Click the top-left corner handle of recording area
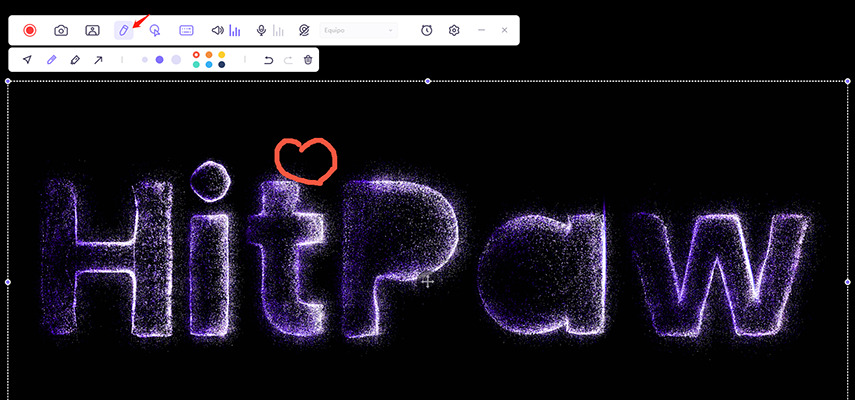The width and height of the screenshot is (855, 400). pos(8,81)
